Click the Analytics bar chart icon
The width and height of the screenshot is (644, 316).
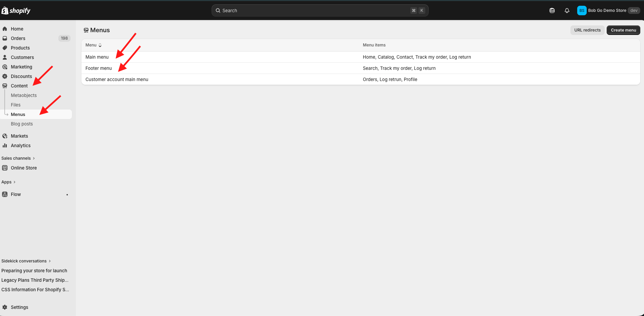coord(5,145)
